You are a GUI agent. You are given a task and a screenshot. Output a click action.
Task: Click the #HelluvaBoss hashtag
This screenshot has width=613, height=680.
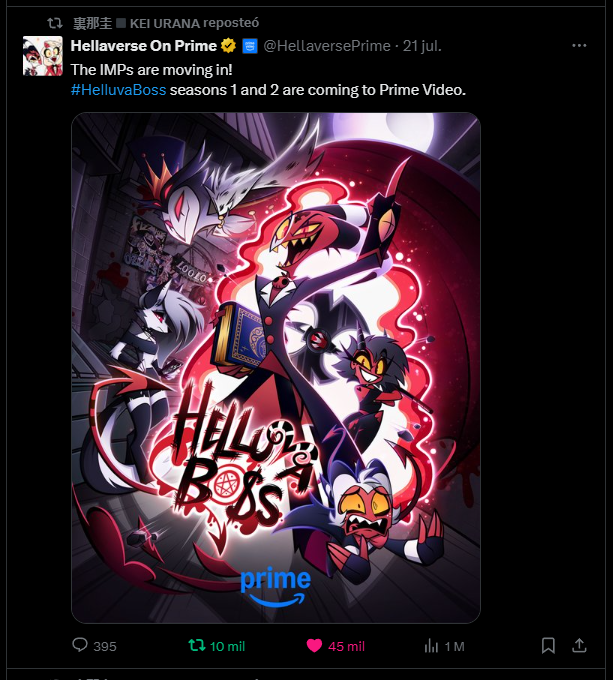click(x=118, y=90)
